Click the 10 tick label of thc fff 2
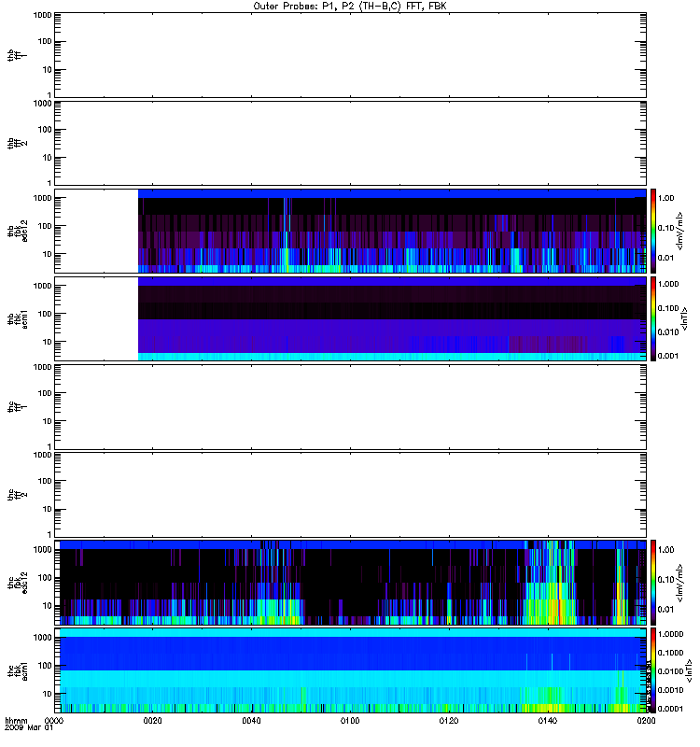 pos(48,509)
